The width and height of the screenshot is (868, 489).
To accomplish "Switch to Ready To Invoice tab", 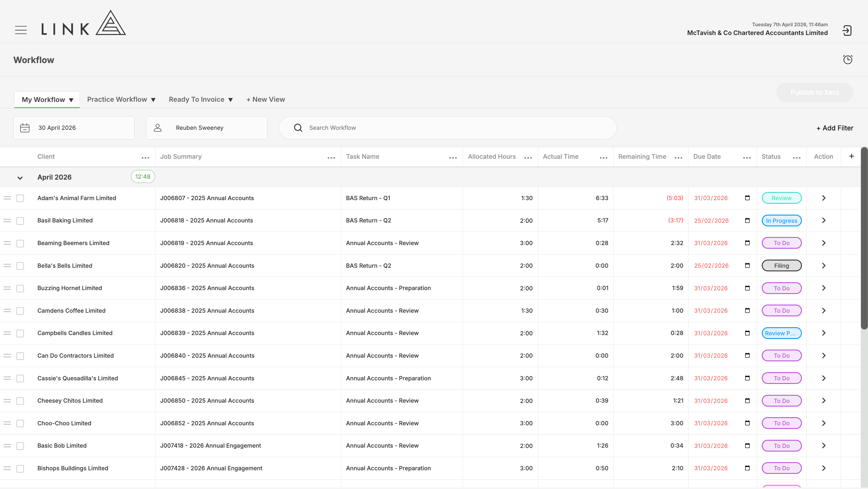I will (x=201, y=99).
